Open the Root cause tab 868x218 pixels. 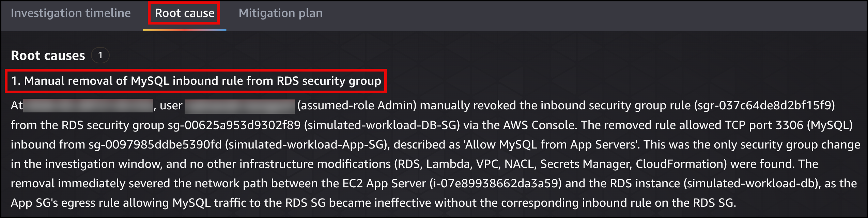pyautogui.click(x=184, y=13)
